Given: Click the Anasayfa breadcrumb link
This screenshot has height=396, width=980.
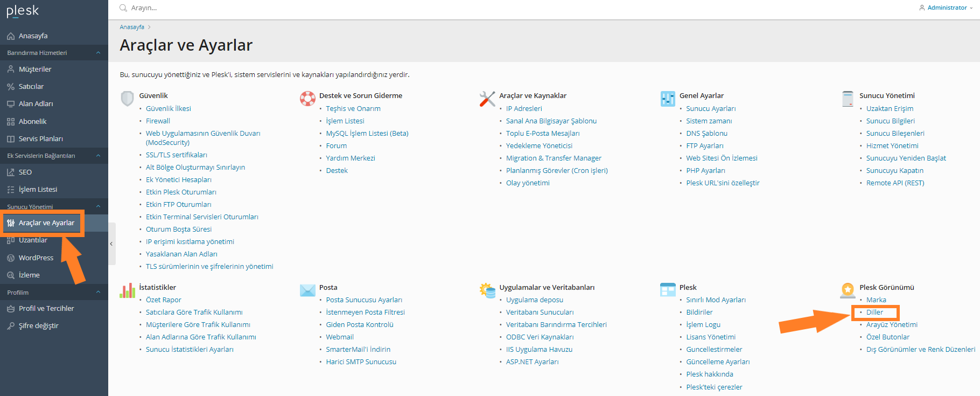Looking at the screenshot, I should pyautogui.click(x=132, y=27).
